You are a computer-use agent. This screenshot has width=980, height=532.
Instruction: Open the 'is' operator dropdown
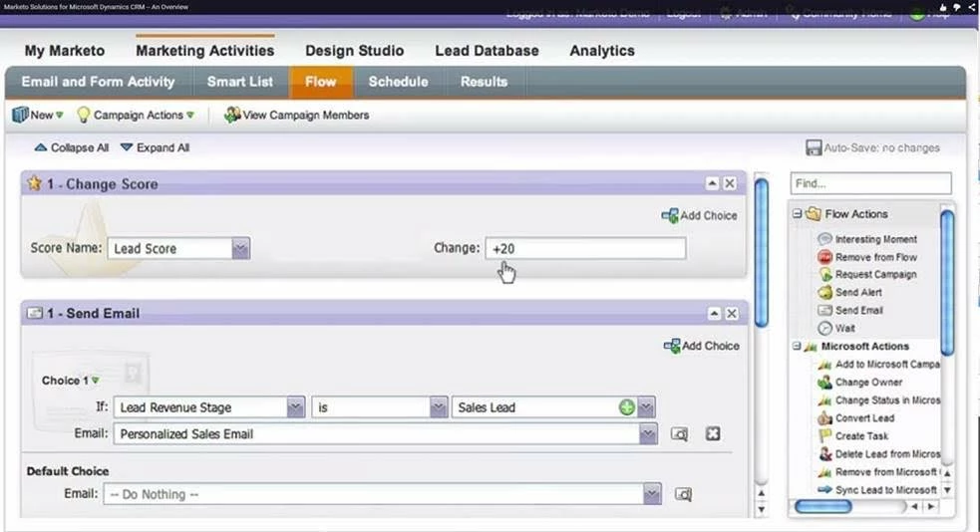point(439,407)
